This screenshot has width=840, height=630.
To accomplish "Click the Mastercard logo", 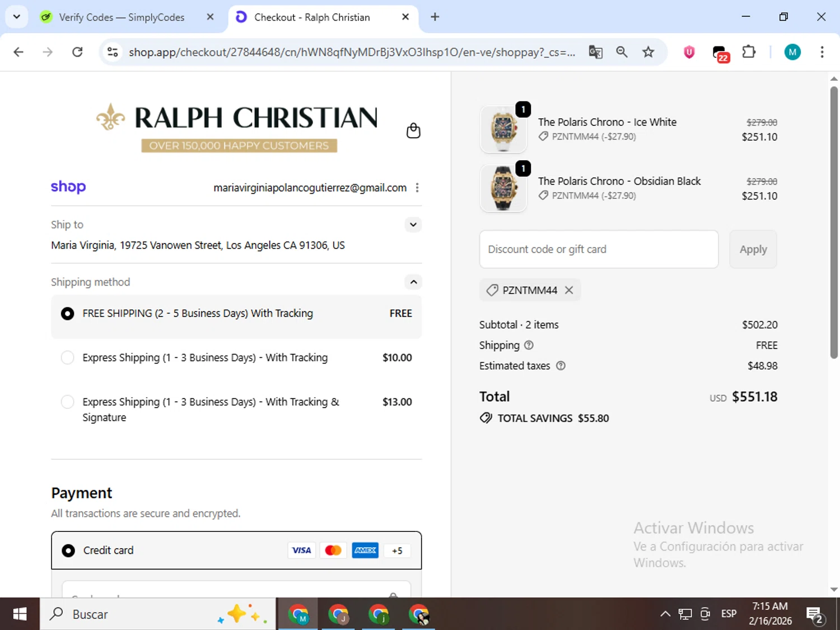I will point(333,550).
